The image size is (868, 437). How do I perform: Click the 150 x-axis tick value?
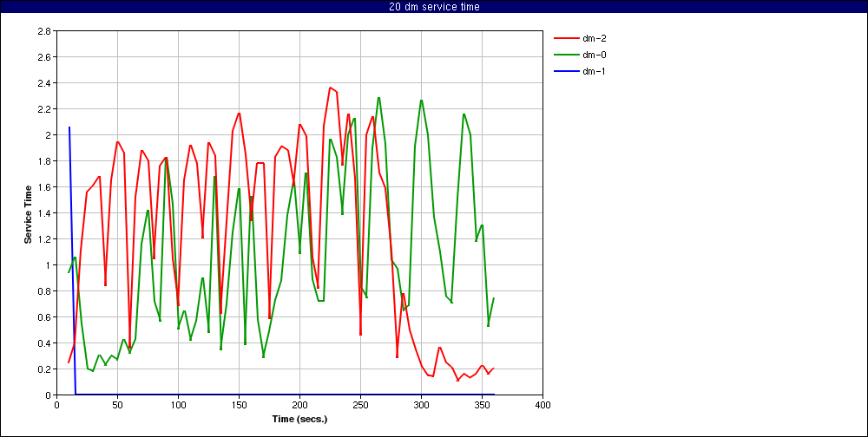pos(239,405)
